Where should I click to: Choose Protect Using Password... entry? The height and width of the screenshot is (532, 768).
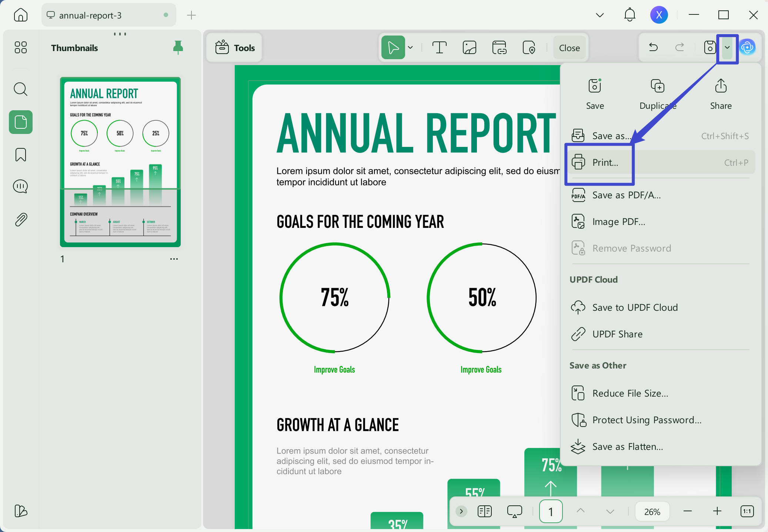[x=661, y=420]
